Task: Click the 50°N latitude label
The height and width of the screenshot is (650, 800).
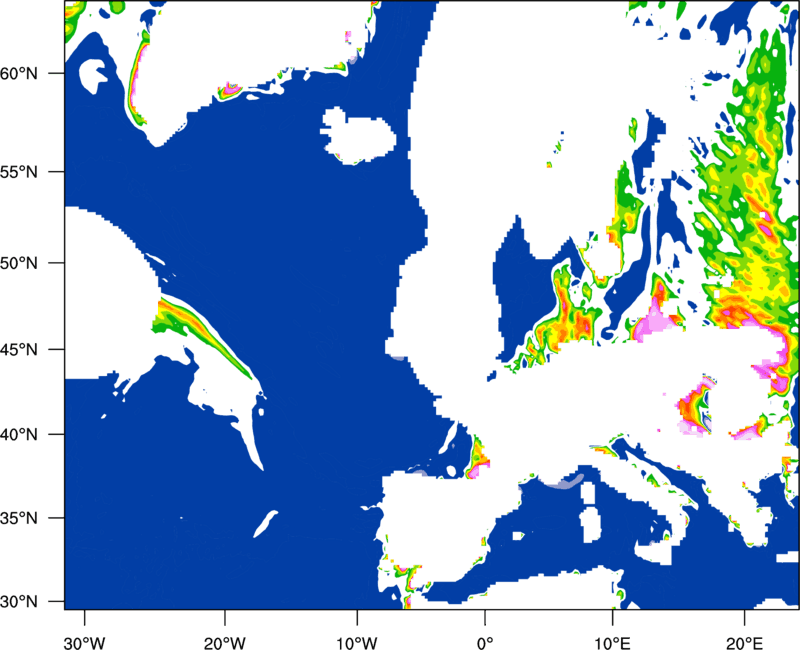Action: [19, 263]
